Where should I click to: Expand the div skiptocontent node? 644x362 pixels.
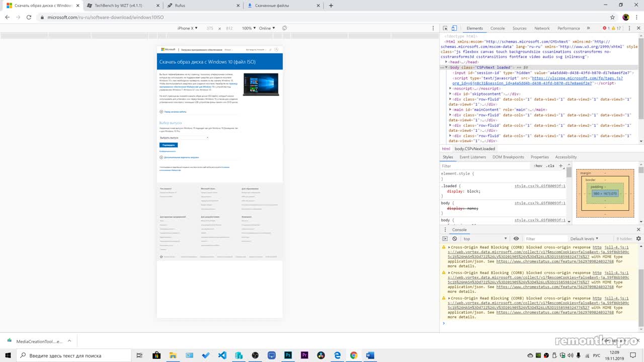click(x=451, y=94)
